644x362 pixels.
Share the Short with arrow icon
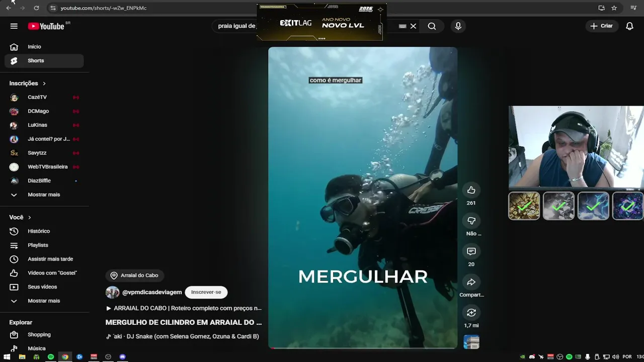pos(471,282)
